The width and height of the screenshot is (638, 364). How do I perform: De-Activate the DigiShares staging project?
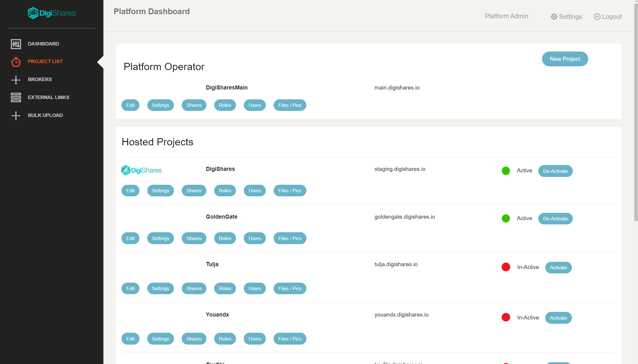(x=555, y=171)
